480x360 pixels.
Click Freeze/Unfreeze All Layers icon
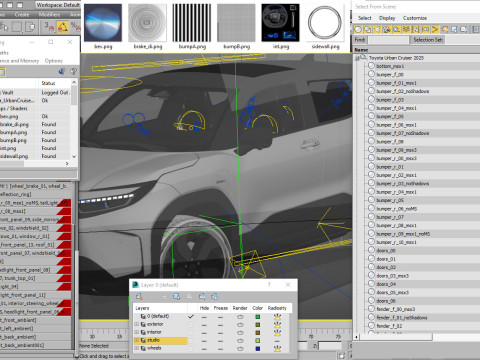[x=214, y=296]
